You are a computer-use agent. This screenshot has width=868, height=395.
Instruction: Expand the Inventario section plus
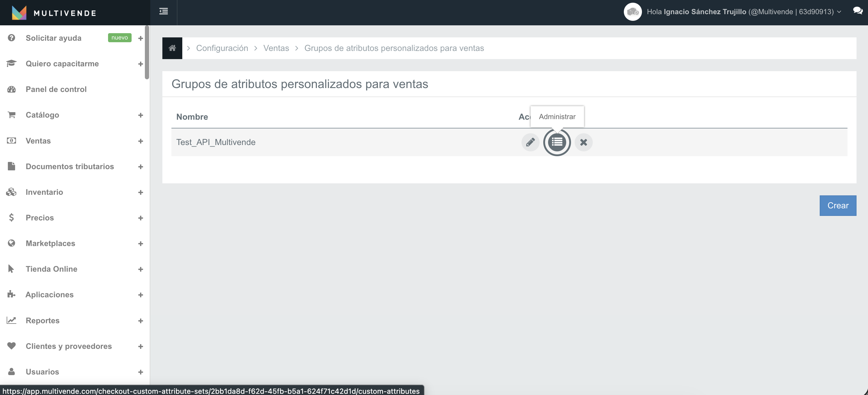[x=141, y=192]
